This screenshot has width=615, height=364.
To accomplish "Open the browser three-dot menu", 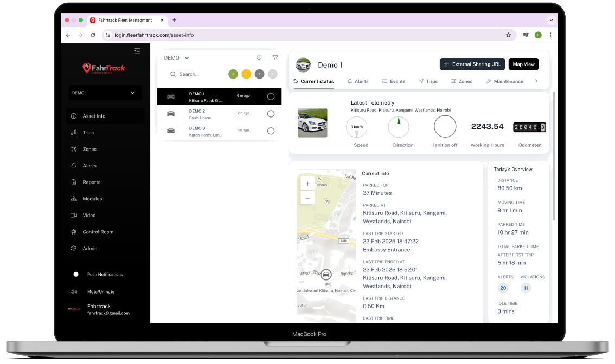I will pos(550,35).
